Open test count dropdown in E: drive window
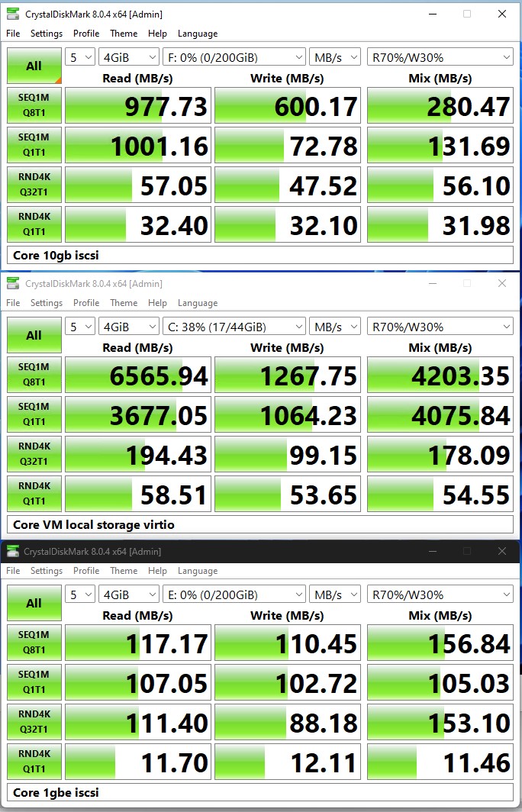This screenshot has width=522, height=812. [79, 594]
